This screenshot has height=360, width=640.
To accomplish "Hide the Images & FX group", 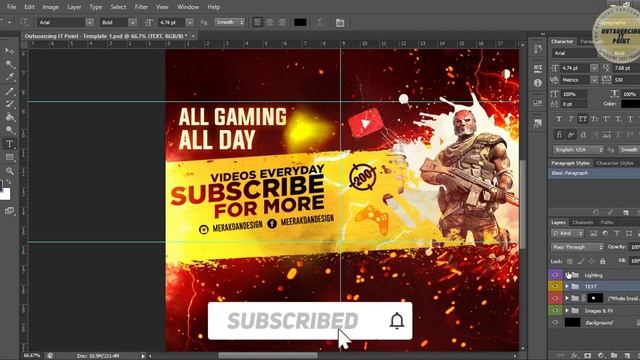I will coord(555,311).
